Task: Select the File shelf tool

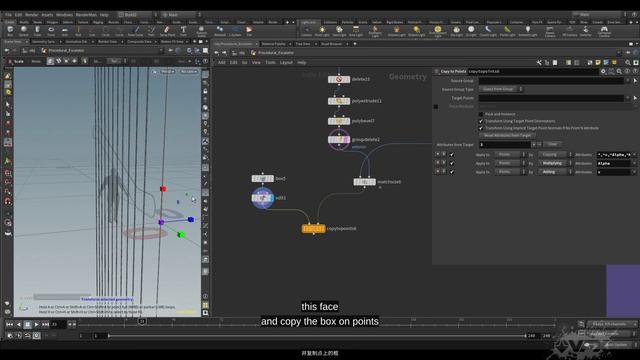Action: pos(249,31)
